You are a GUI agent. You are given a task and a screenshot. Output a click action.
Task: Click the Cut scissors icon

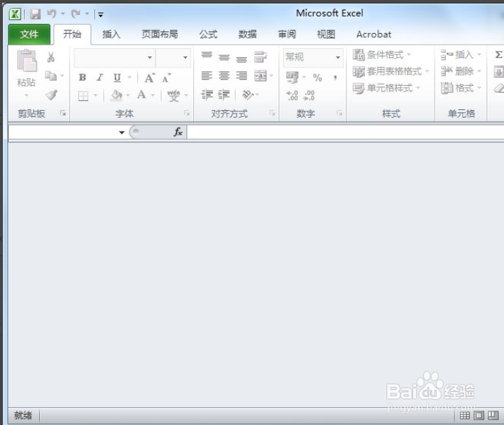click(x=50, y=57)
